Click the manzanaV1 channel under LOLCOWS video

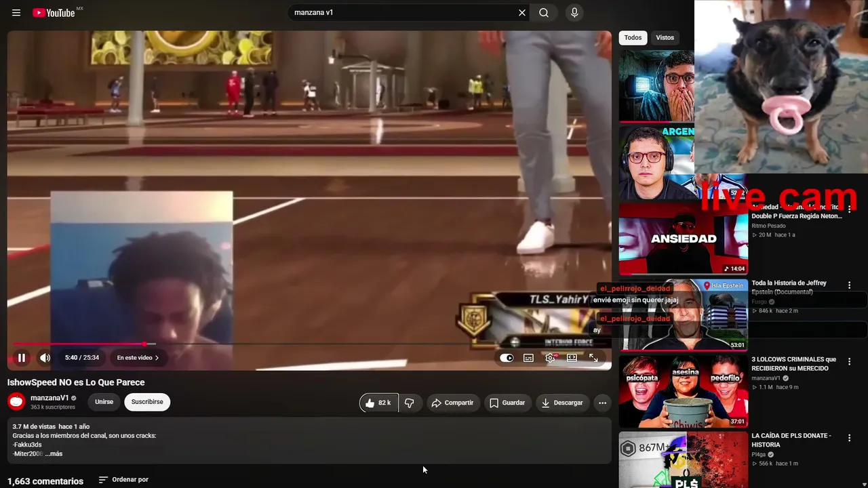(x=766, y=378)
